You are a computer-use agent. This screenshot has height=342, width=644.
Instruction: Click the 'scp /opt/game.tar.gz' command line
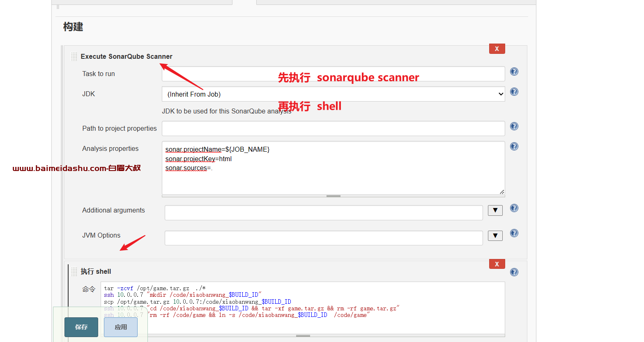(x=198, y=302)
